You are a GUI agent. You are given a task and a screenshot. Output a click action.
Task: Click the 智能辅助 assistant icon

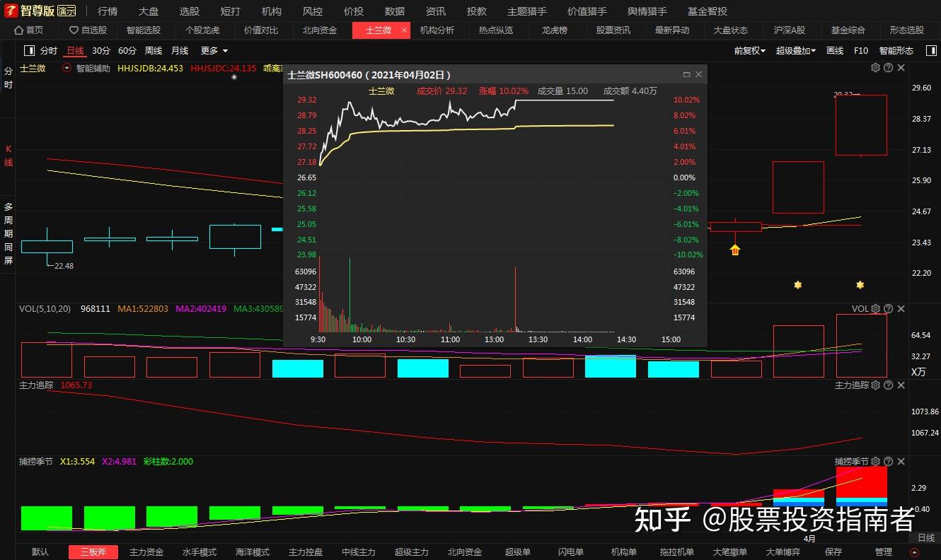(x=66, y=67)
